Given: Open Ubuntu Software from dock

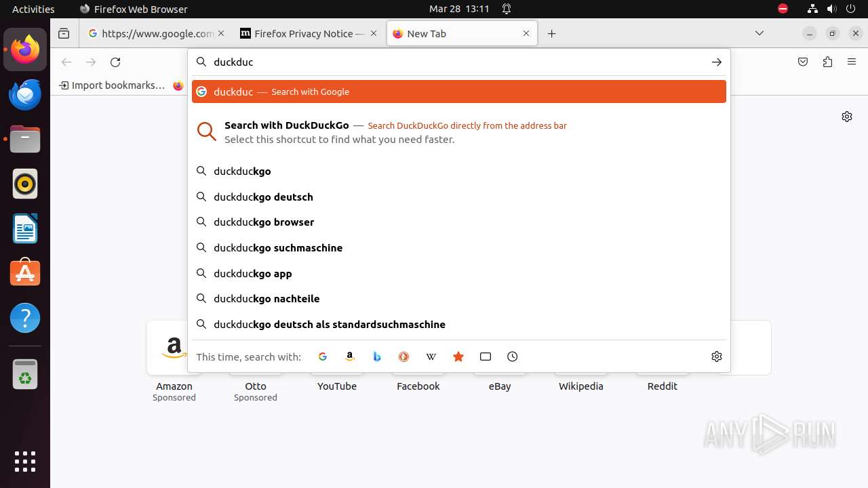Looking at the screenshot, I should click(x=25, y=273).
